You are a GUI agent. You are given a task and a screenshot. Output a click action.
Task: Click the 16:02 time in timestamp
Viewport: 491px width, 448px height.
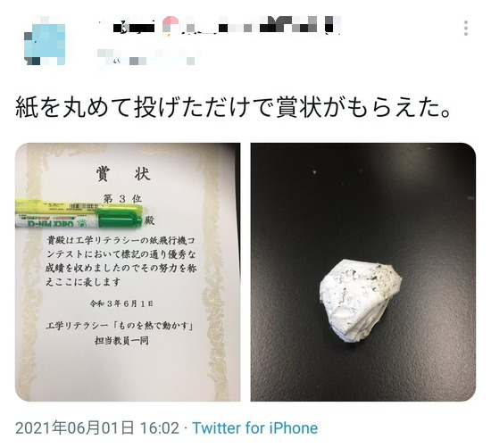[x=160, y=428]
